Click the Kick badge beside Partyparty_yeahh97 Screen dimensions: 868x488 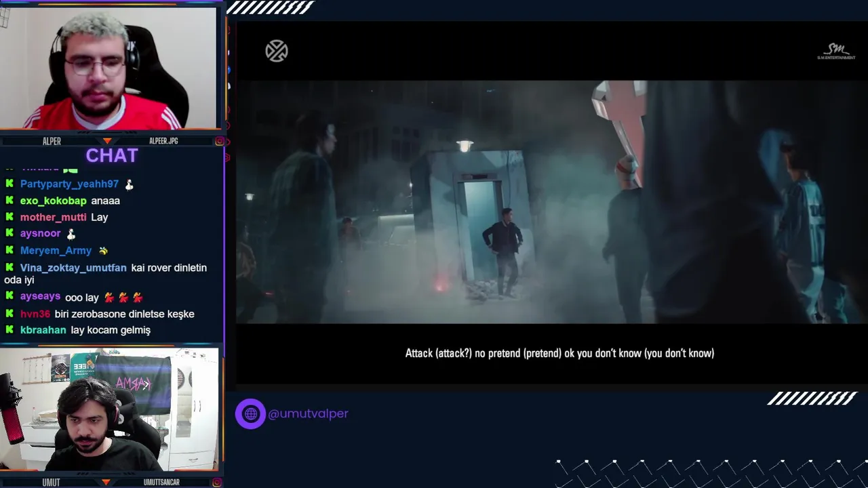[9, 184]
